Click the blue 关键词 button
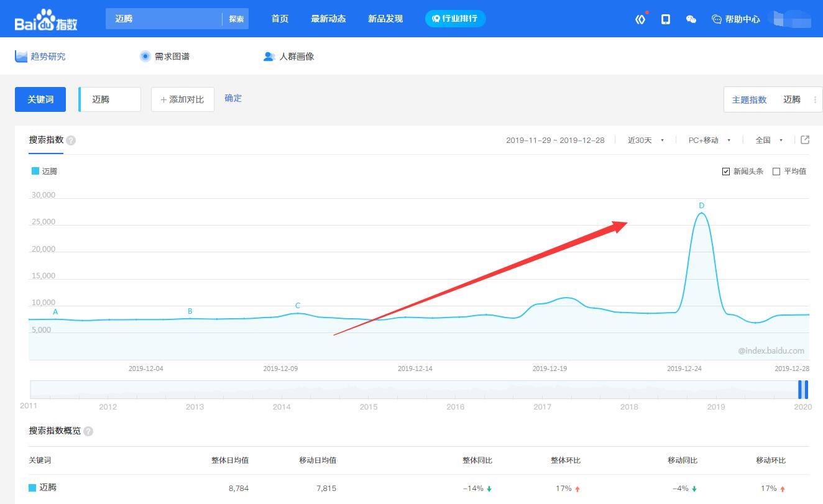823x504 pixels. [x=40, y=99]
